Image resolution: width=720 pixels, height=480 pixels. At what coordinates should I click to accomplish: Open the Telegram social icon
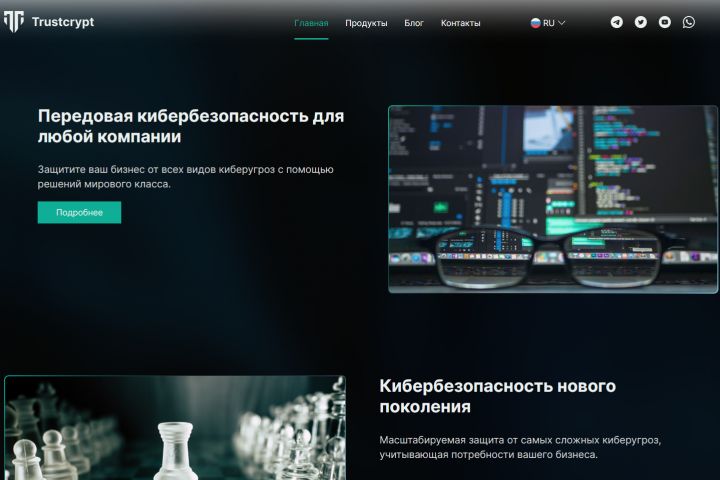pyautogui.click(x=617, y=22)
